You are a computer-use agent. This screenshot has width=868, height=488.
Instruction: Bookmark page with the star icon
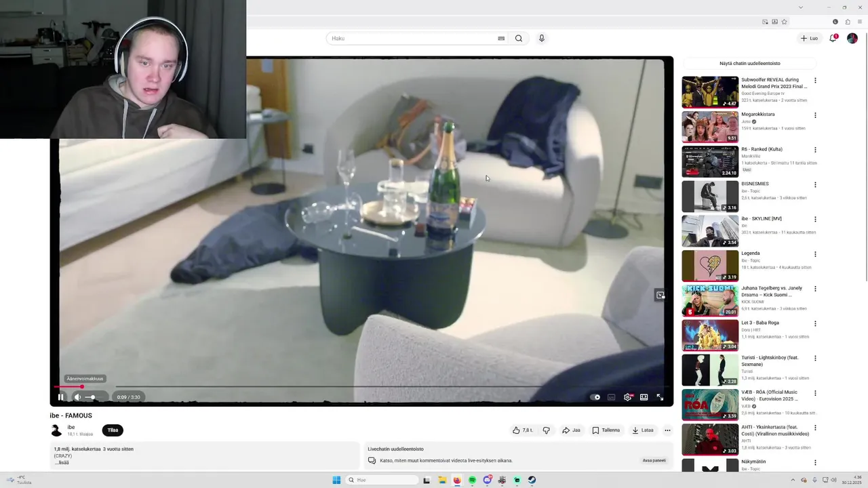coord(785,22)
